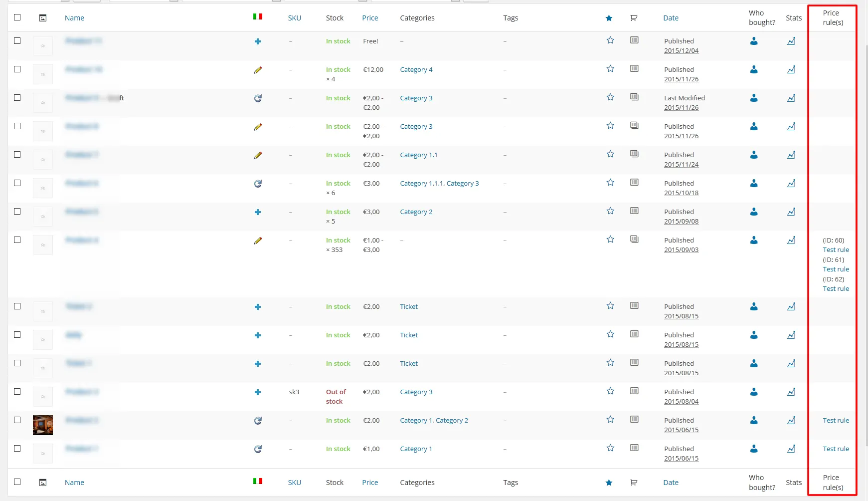Click the 'Who bought?' person icon on the first row
Image resolution: width=868 pixels, height=501 pixels.
[x=754, y=41]
